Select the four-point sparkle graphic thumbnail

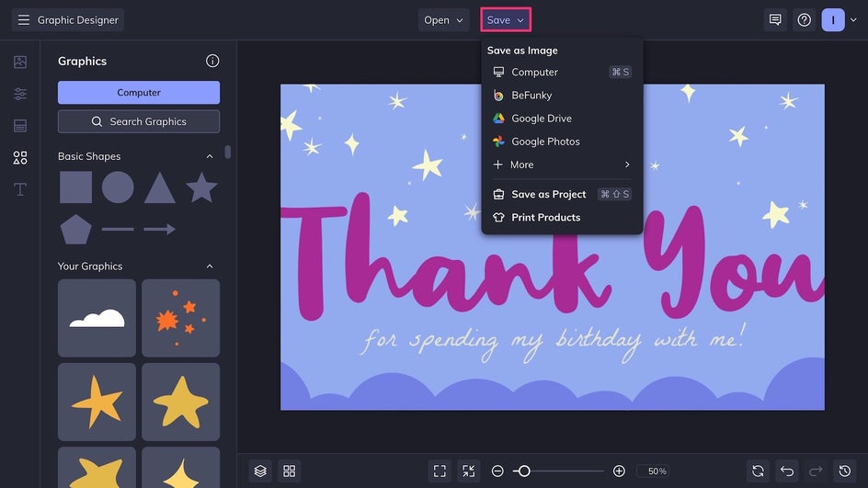click(181, 468)
